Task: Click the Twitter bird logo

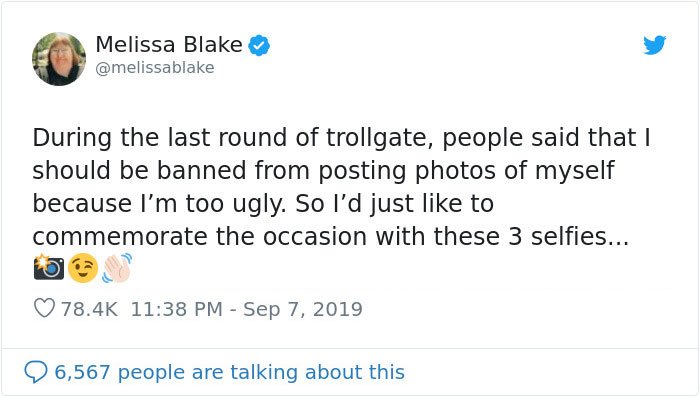Action: tap(654, 45)
